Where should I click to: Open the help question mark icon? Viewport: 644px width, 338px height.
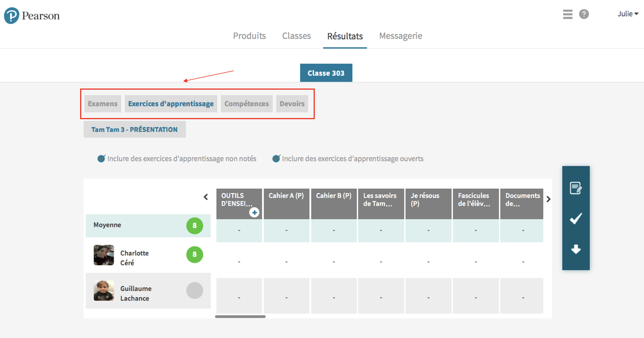coord(584,14)
